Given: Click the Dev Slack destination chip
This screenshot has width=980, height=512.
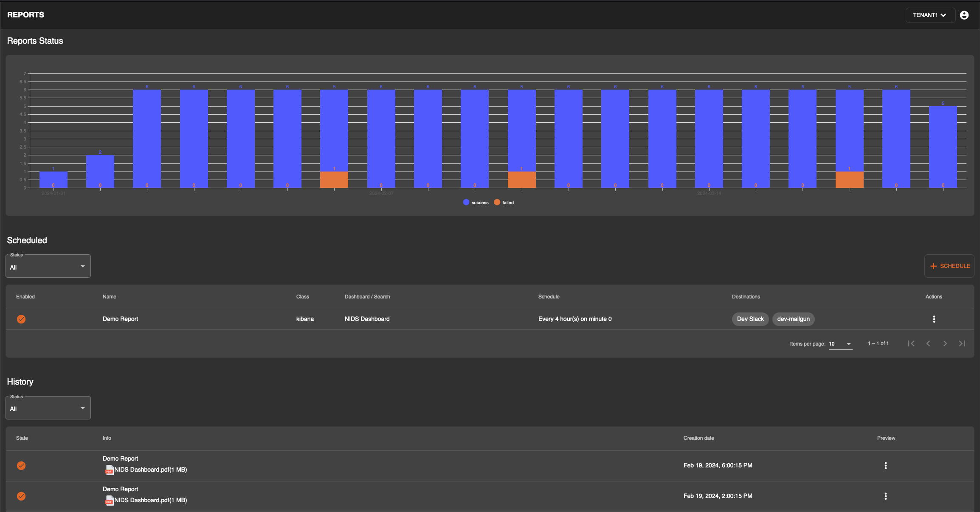Looking at the screenshot, I should 750,319.
